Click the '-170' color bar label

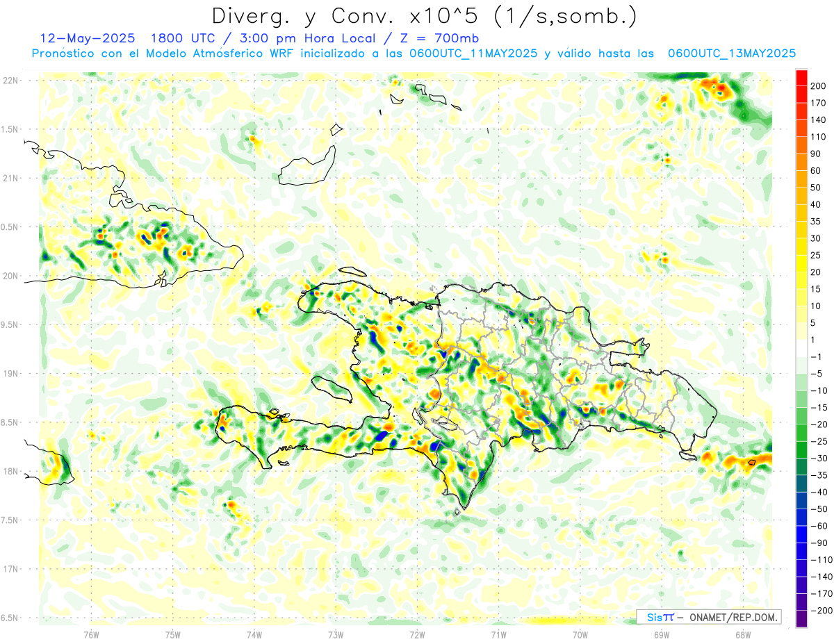[x=820, y=594]
